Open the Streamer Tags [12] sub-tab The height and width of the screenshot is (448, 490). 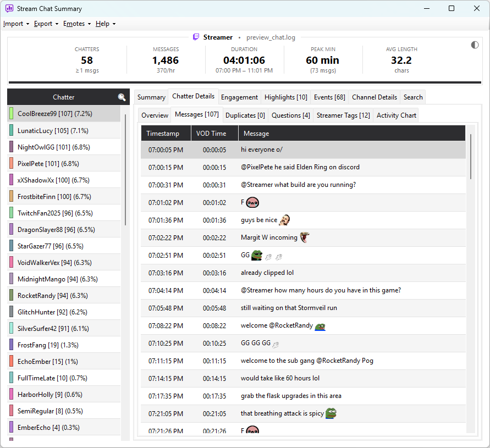tap(343, 115)
